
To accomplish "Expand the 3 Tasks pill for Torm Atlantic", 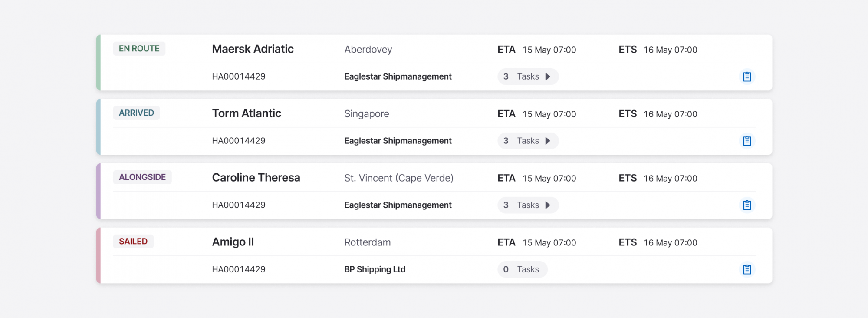I will pyautogui.click(x=528, y=141).
